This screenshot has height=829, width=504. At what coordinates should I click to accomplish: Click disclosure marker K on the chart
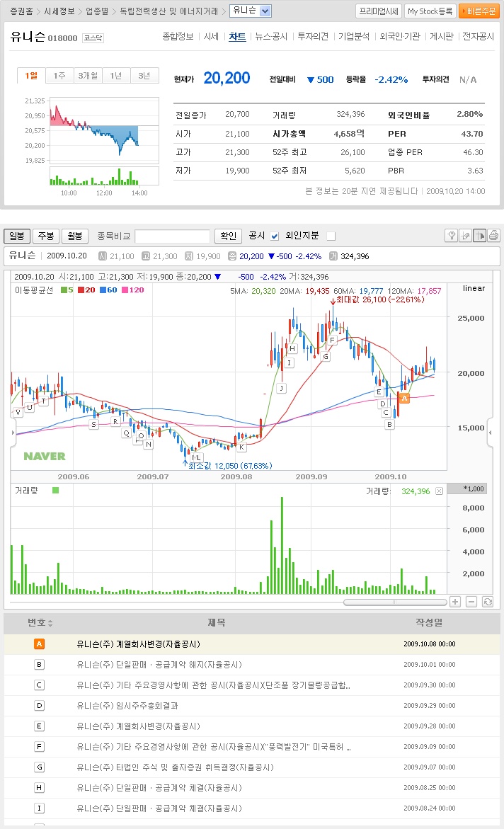point(241,447)
